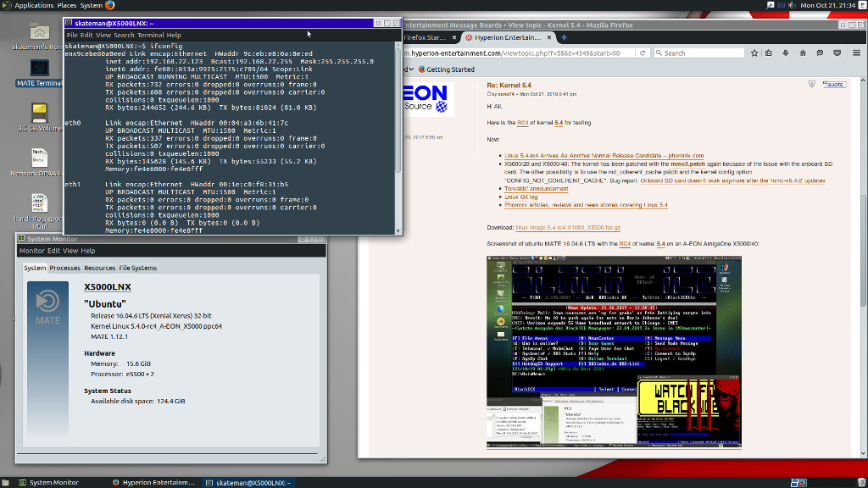Expand the bookmarks toolbar folder dropdown arrow
This screenshot has height=488, width=868.
pyautogui.click(x=411, y=69)
